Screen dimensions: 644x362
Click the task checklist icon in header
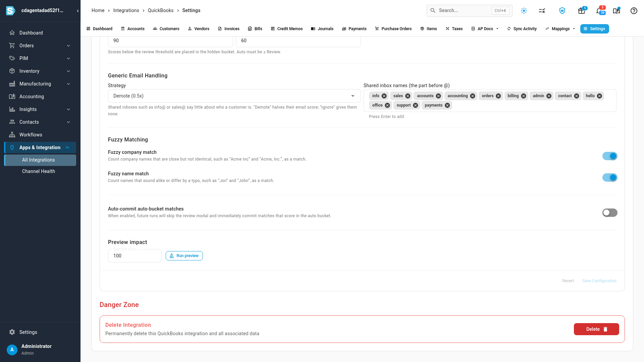pyautogui.click(x=542, y=11)
